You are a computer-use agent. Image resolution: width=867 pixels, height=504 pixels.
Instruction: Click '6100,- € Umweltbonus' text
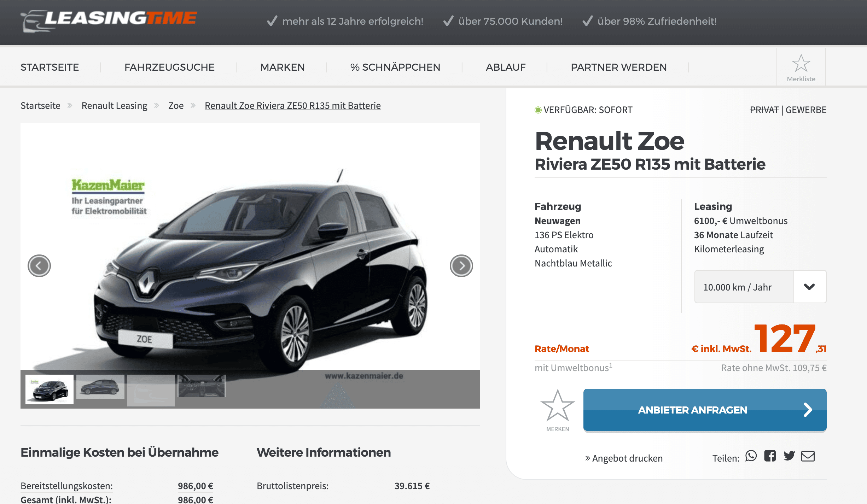click(741, 221)
